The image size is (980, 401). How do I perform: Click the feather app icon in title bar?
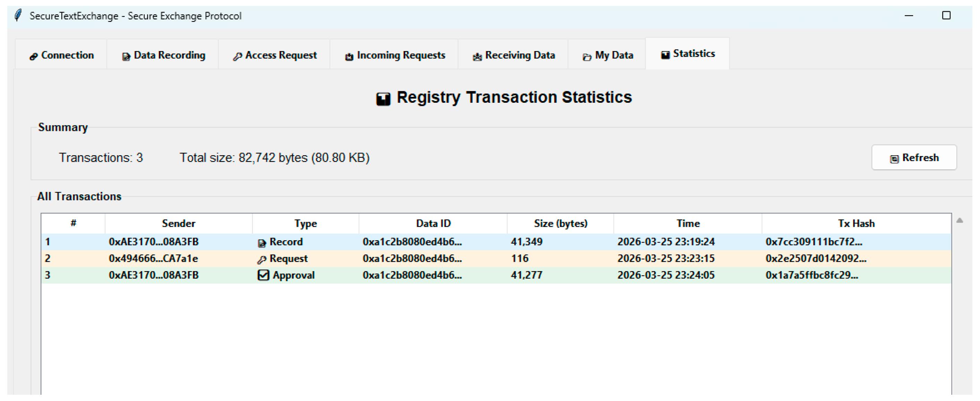tap(17, 15)
